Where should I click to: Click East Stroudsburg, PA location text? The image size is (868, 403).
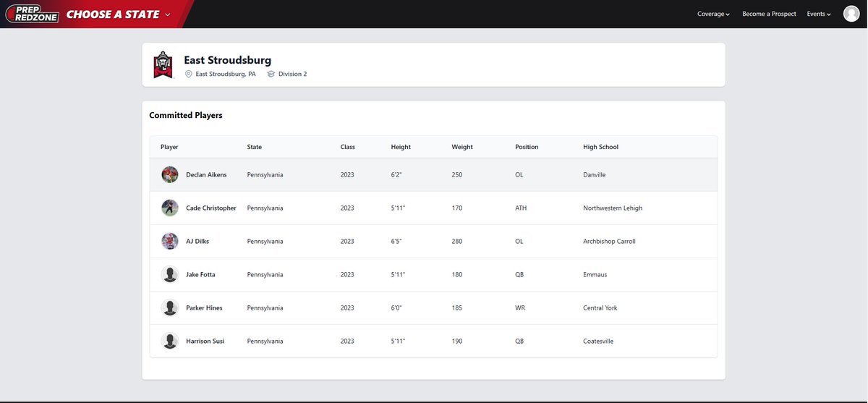(x=226, y=74)
